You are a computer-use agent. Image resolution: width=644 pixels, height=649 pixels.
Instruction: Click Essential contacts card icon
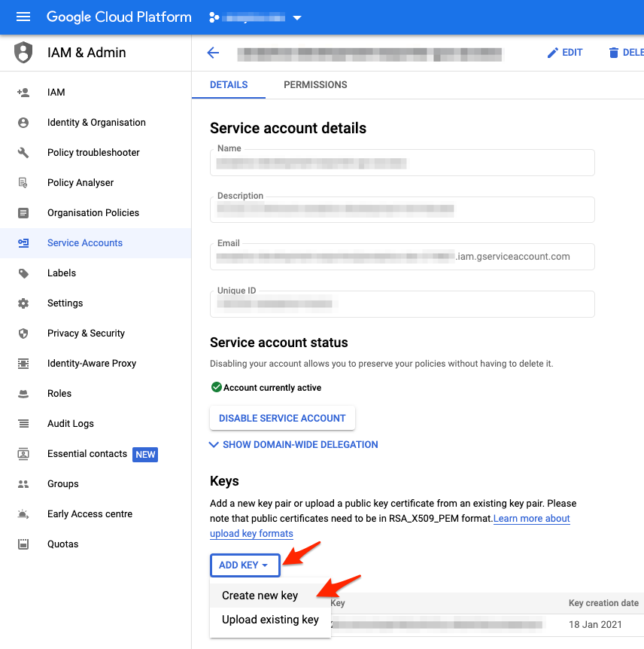23,454
